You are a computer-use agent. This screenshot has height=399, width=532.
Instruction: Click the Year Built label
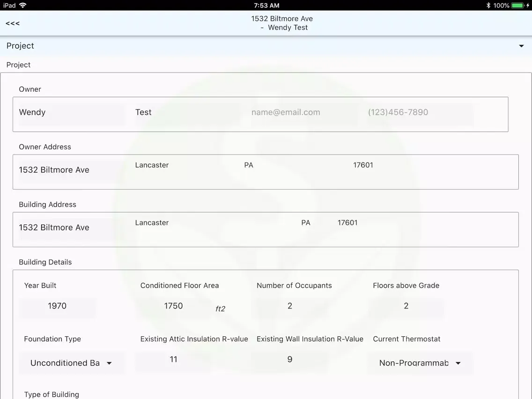[40, 286]
